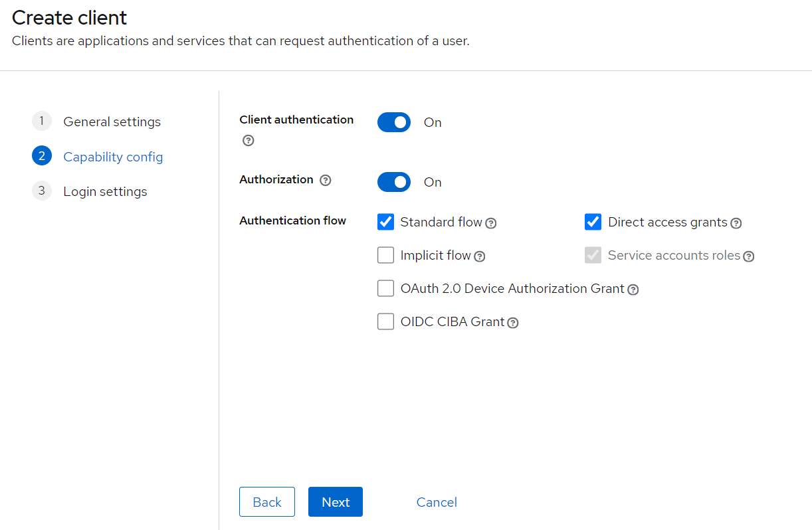Uncheck the Standard flow checkbox

385,222
